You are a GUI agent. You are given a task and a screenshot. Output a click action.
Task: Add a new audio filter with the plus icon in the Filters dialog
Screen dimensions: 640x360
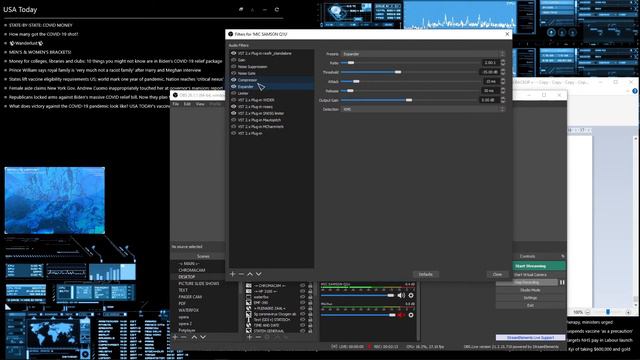coord(233,274)
